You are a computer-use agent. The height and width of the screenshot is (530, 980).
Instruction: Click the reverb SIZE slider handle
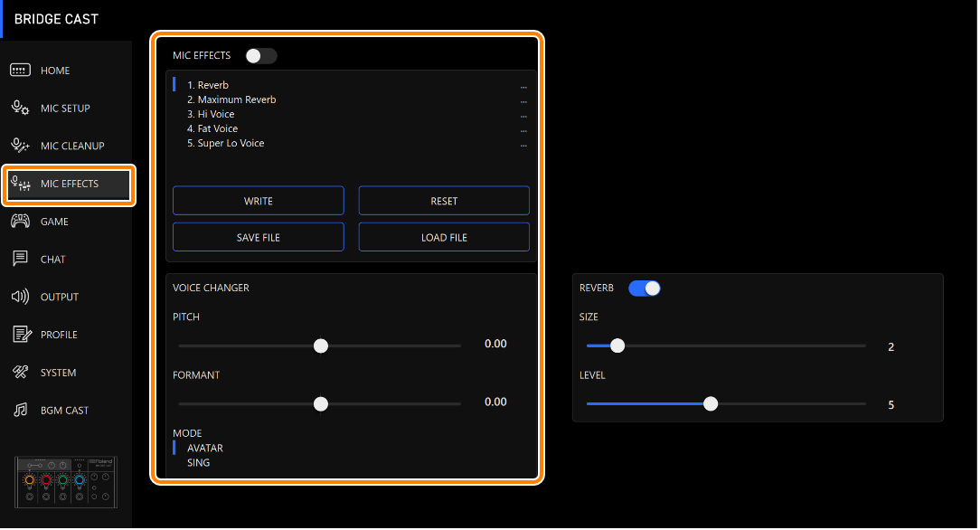click(x=617, y=345)
